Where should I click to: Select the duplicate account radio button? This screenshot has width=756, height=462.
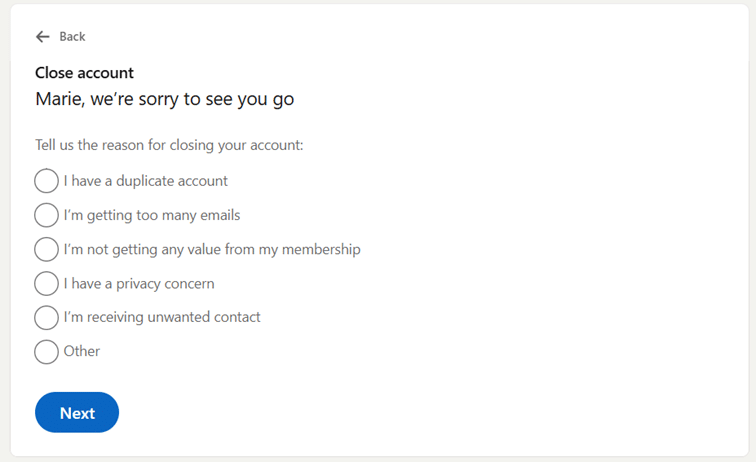pyautogui.click(x=46, y=181)
